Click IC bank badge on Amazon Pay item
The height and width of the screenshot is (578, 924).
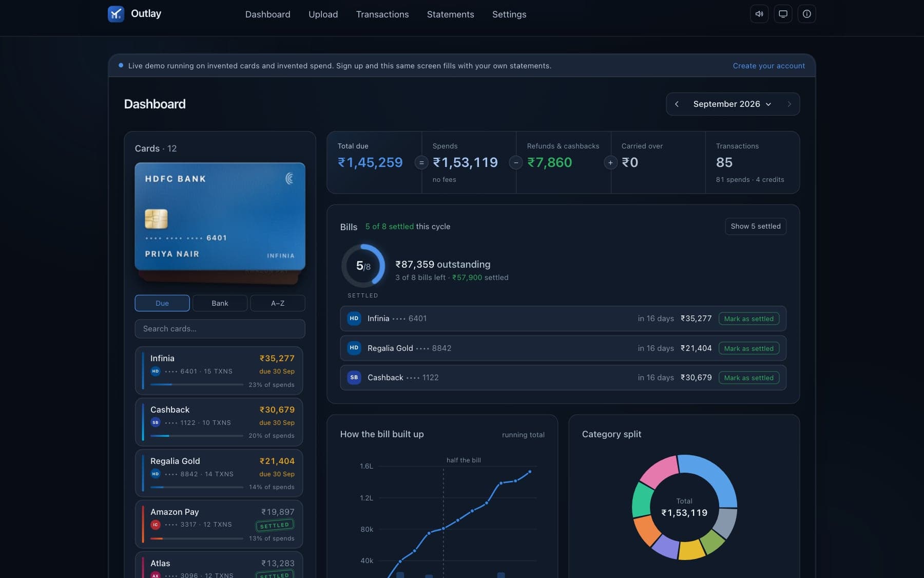coord(156,525)
